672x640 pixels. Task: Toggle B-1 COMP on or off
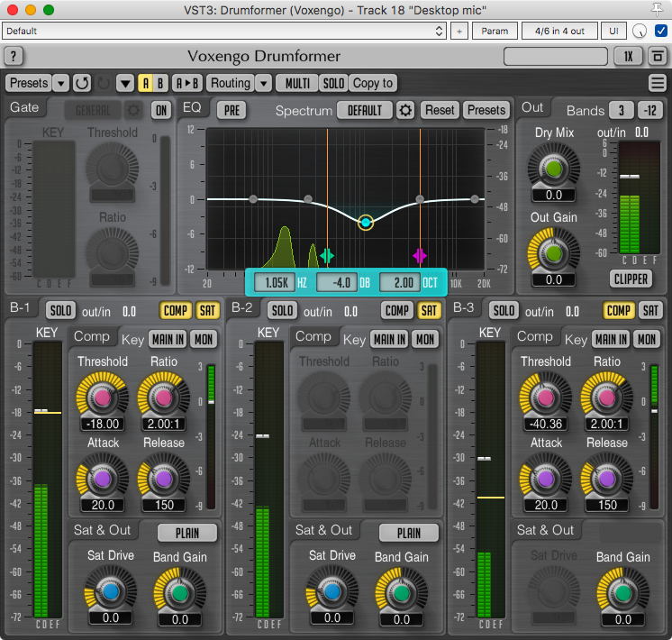click(176, 311)
